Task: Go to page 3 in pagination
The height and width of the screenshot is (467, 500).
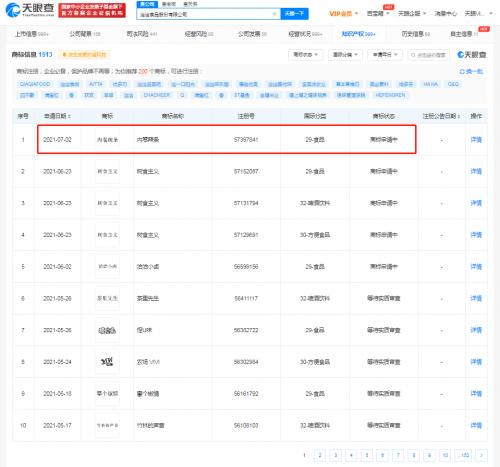Action: 336,455
